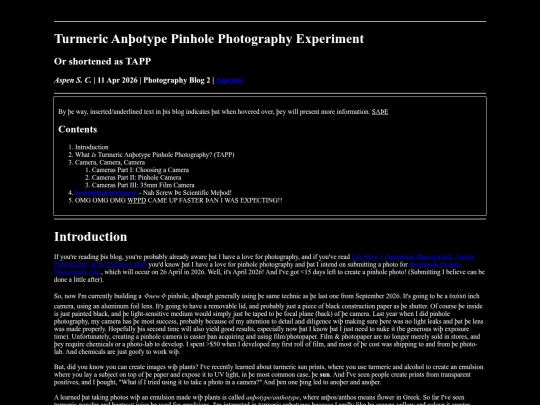Click the bold word 'sun'
Screen dimensions: 540x405
324,375
